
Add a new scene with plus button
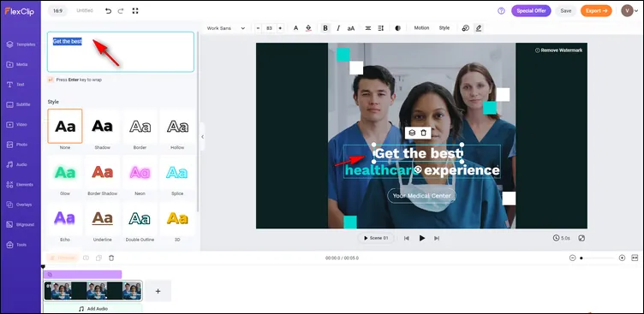point(158,291)
